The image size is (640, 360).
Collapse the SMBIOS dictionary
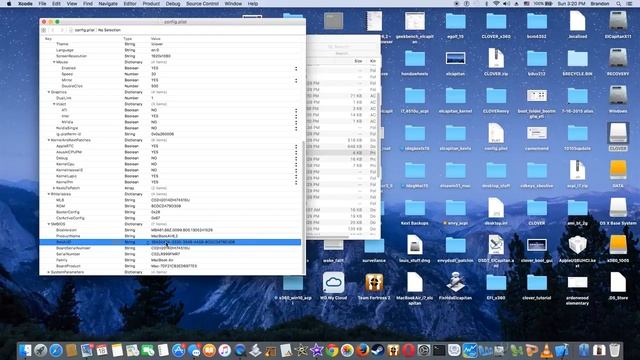pyautogui.click(x=49, y=224)
